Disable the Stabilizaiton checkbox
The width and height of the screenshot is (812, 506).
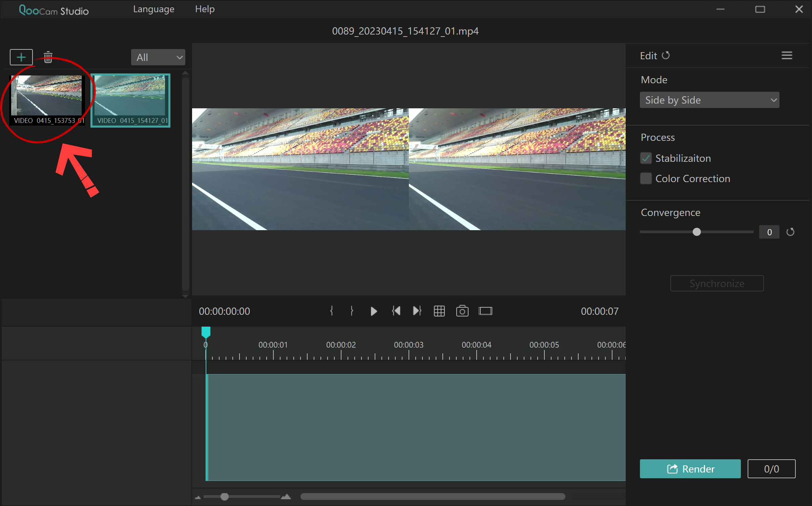(x=646, y=158)
